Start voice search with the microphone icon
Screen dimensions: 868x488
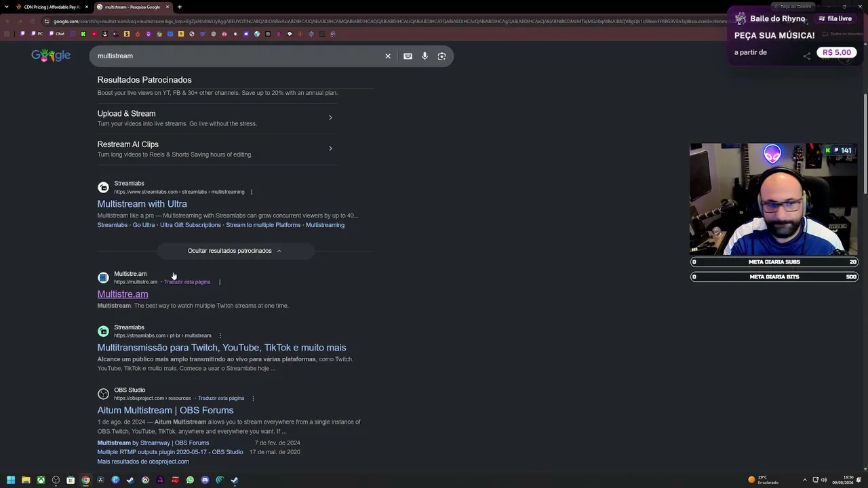click(425, 56)
